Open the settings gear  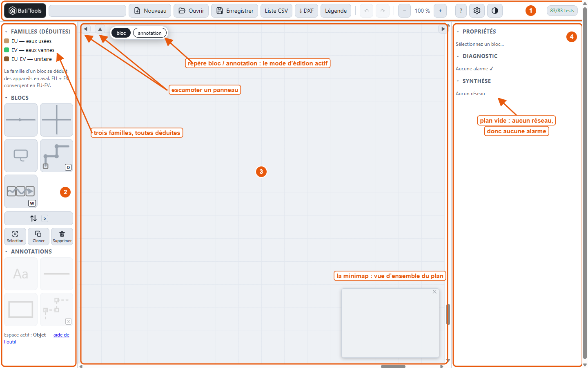point(477,11)
